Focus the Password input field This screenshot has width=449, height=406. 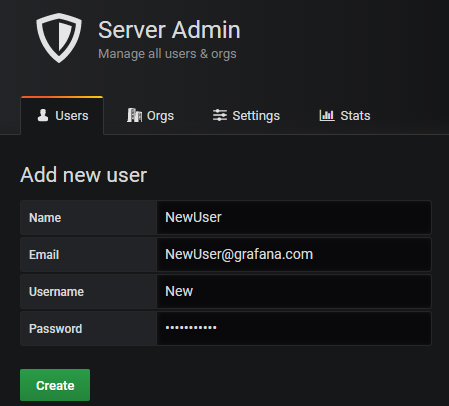[294, 328]
